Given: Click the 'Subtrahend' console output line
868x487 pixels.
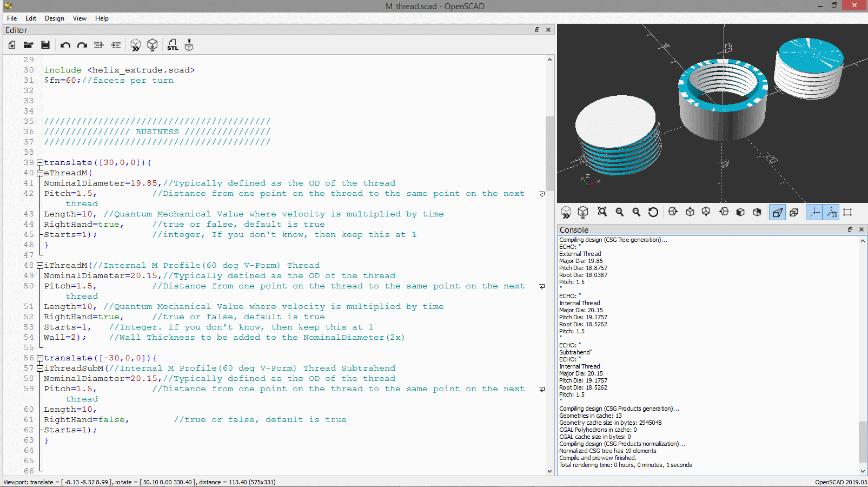Looking at the screenshot, I should pos(575,352).
